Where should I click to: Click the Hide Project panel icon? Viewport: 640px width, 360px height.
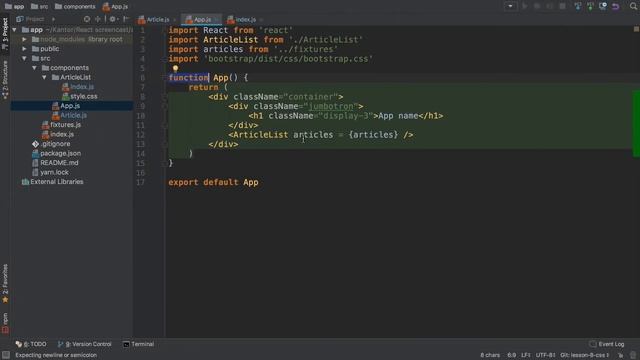pos(126,19)
